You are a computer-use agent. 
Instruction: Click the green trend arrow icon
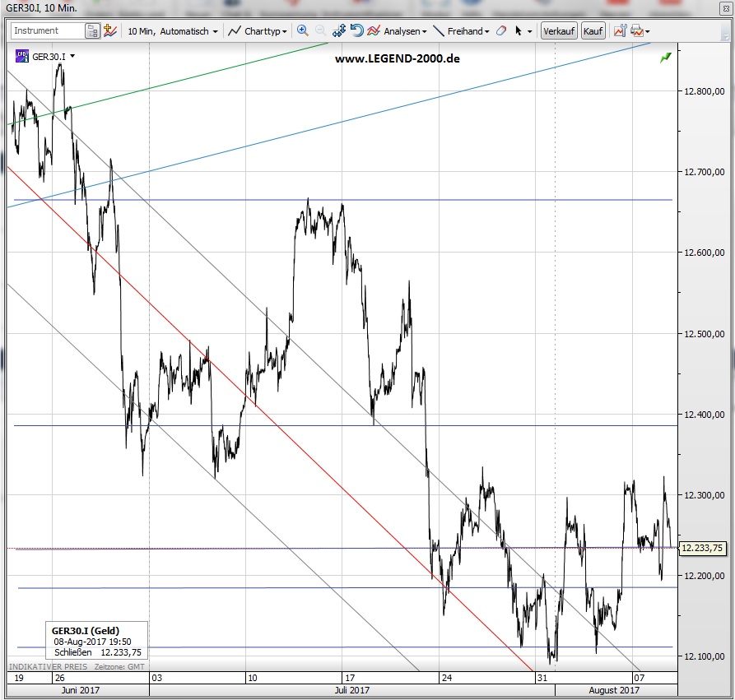pyautogui.click(x=666, y=58)
